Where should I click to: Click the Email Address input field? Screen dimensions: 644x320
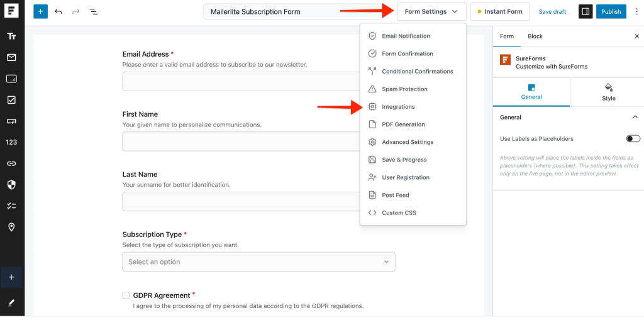pos(241,81)
